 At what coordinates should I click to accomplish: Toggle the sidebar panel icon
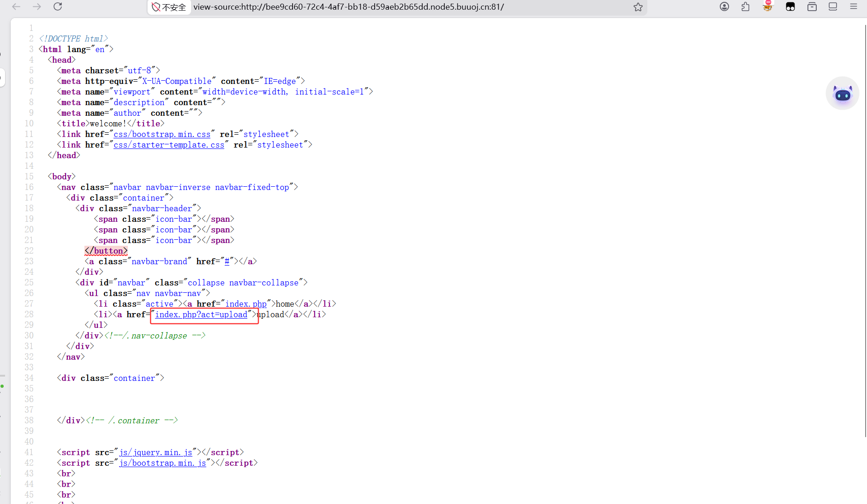point(833,6)
